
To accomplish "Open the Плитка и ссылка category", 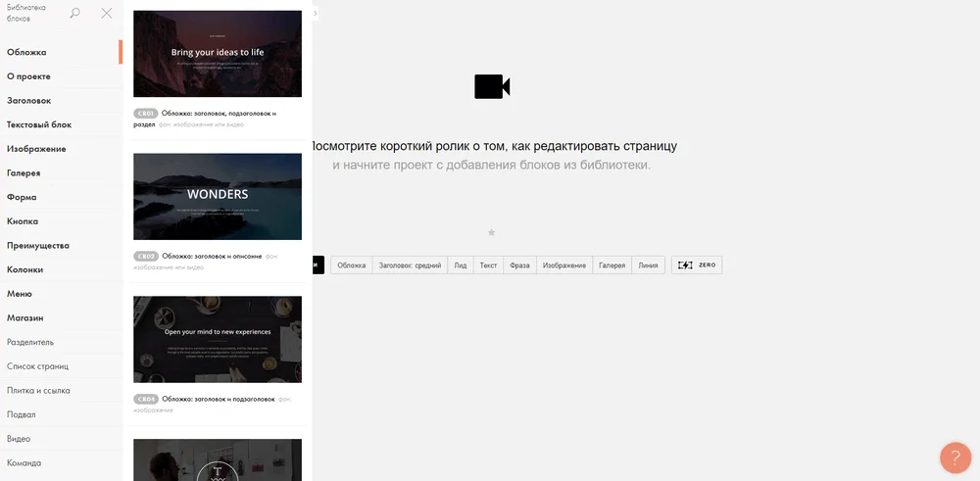I will pos(61,391).
